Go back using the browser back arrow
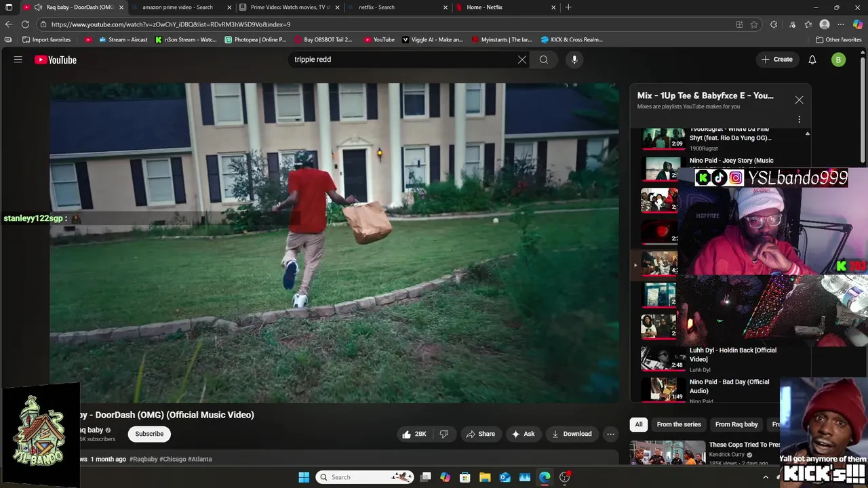The image size is (868, 488). coord(9,24)
